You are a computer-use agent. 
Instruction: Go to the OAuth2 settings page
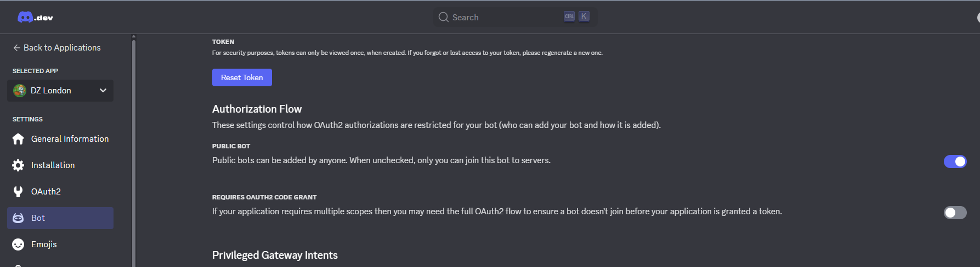(x=60, y=192)
